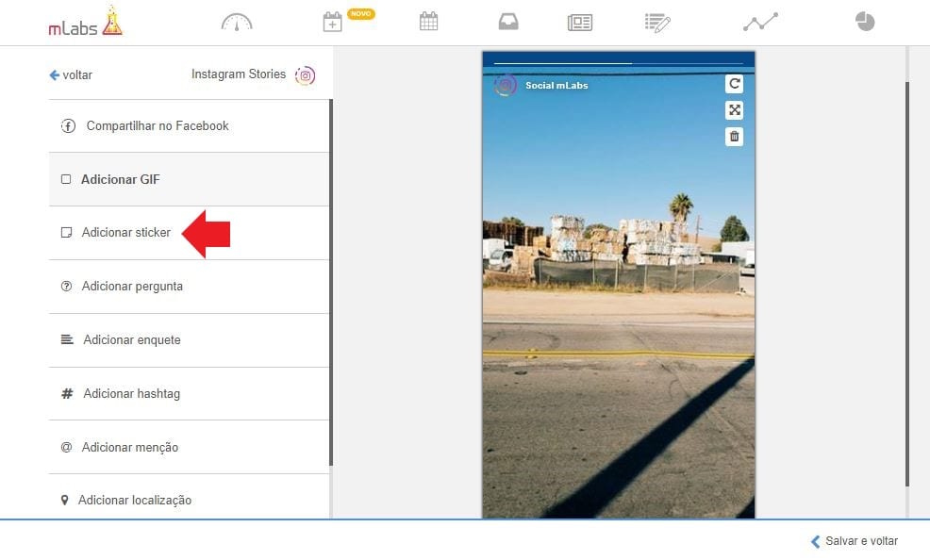This screenshot has width=930, height=560.
Task: Open the line chart analytics icon
Action: click(x=760, y=22)
